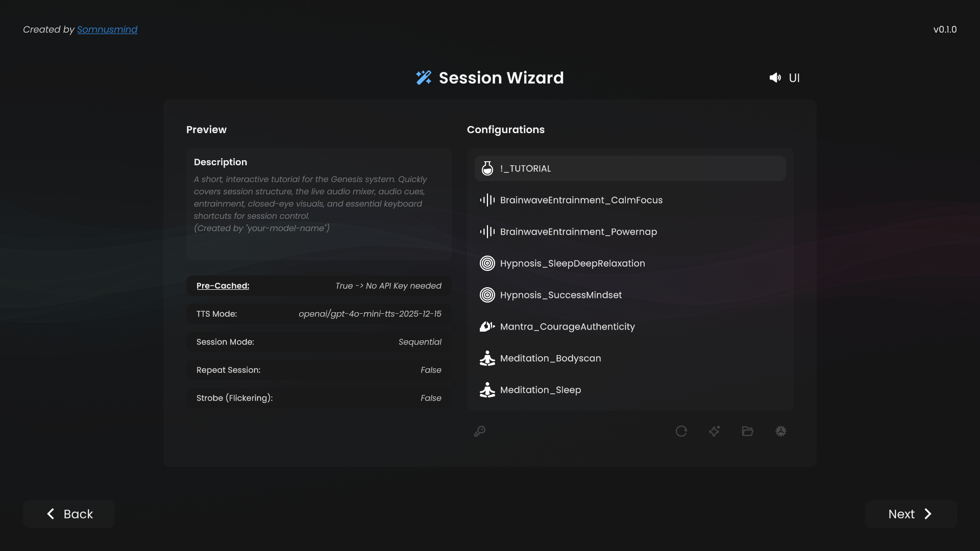Click the Repeat Session: label
The image size is (980, 551).
pos(229,370)
